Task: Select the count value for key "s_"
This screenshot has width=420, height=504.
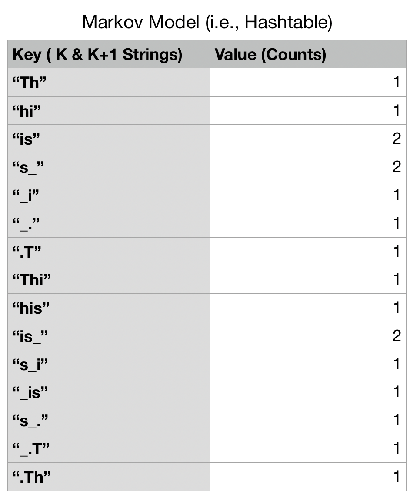Action: pos(396,167)
